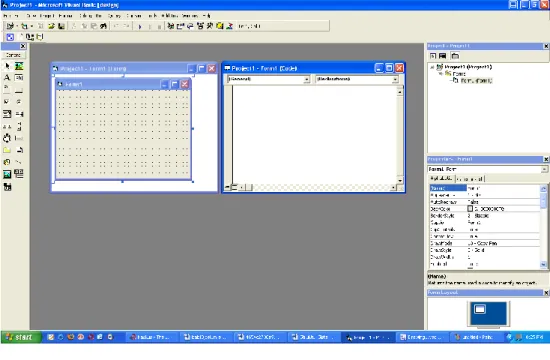Start the program with the blue Run arrow
The image size is (550, 360).
click(x=140, y=26)
